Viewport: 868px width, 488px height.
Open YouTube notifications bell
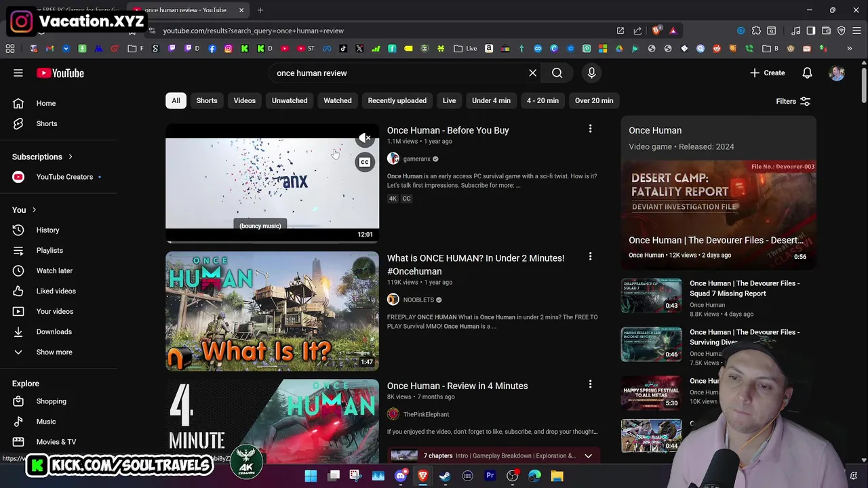coord(807,73)
